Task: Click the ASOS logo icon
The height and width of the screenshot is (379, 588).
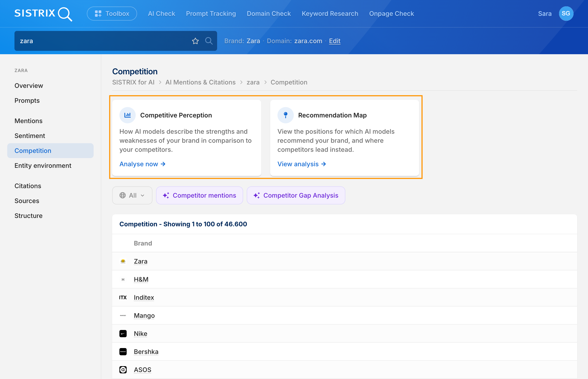Action: tap(123, 370)
